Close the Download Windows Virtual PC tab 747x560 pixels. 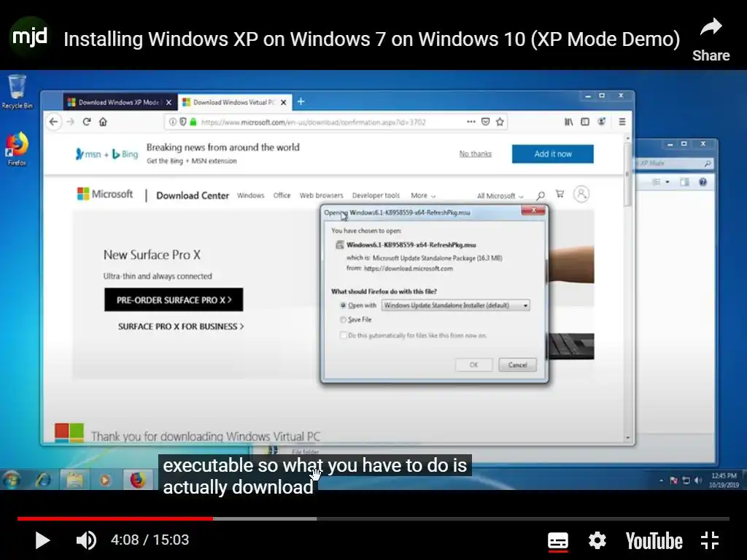tap(284, 102)
